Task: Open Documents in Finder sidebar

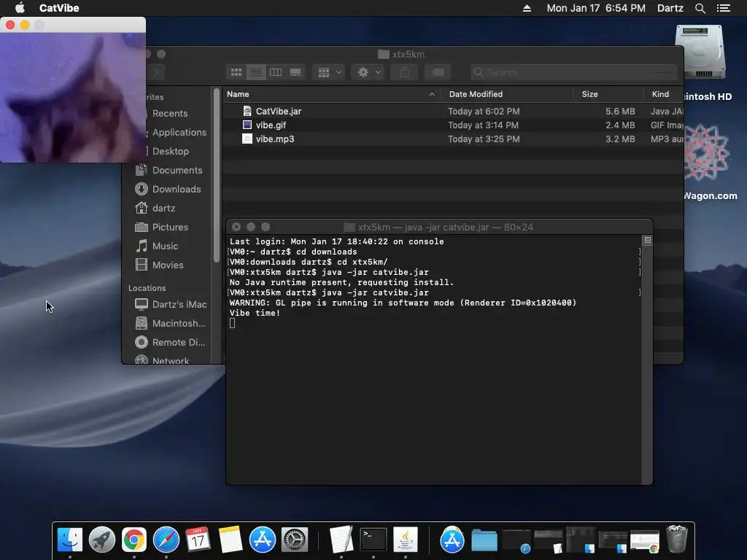Action: tap(169, 171)
